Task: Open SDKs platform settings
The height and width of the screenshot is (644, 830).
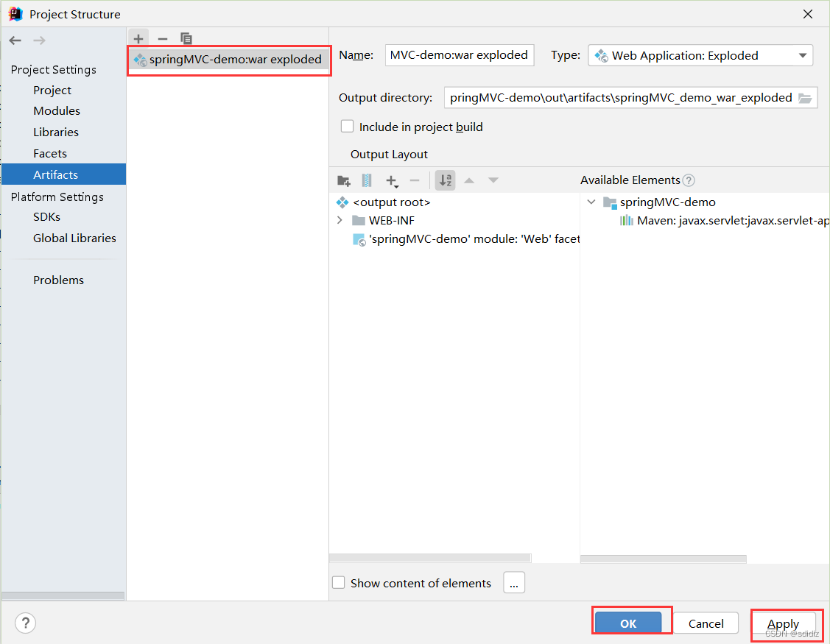Action: coord(46,216)
